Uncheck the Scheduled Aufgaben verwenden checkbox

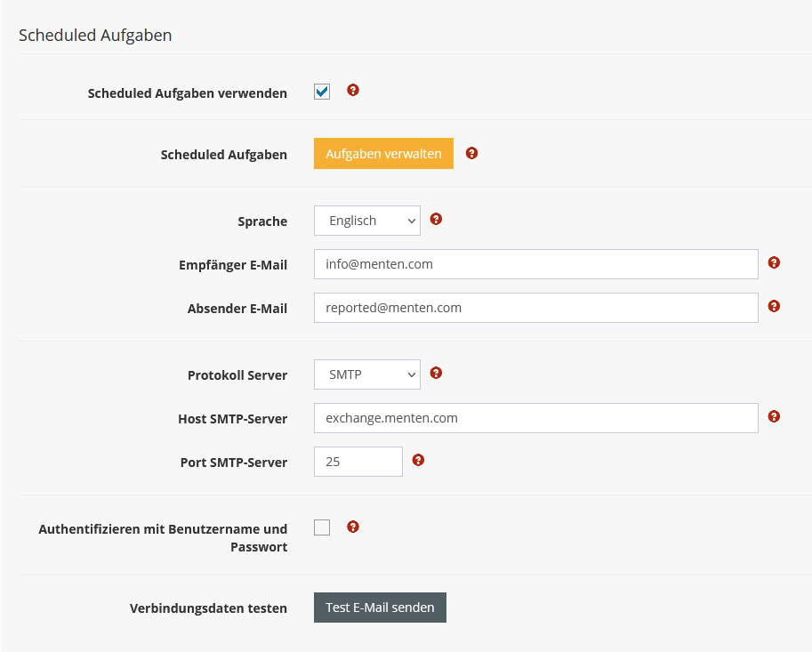point(322,92)
